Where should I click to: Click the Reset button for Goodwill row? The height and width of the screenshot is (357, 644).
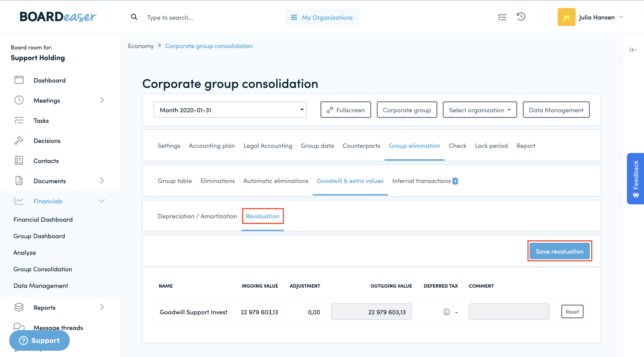pos(572,312)
